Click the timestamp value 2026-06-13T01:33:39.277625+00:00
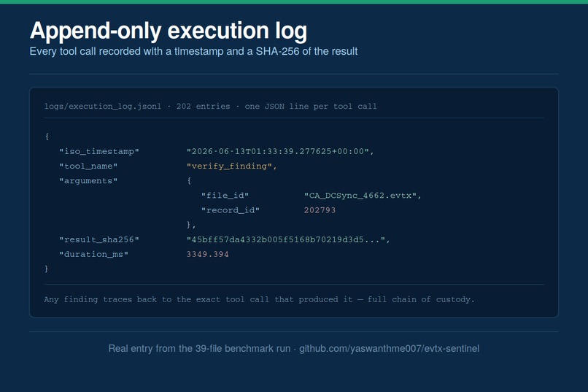The width and height of the screenshot is (588, 392). point(280,152)
